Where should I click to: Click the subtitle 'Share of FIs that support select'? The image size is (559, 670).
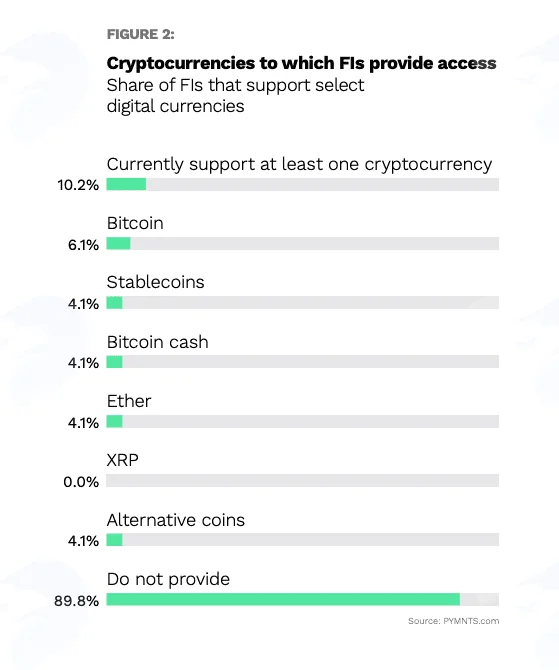click(235, 85)
